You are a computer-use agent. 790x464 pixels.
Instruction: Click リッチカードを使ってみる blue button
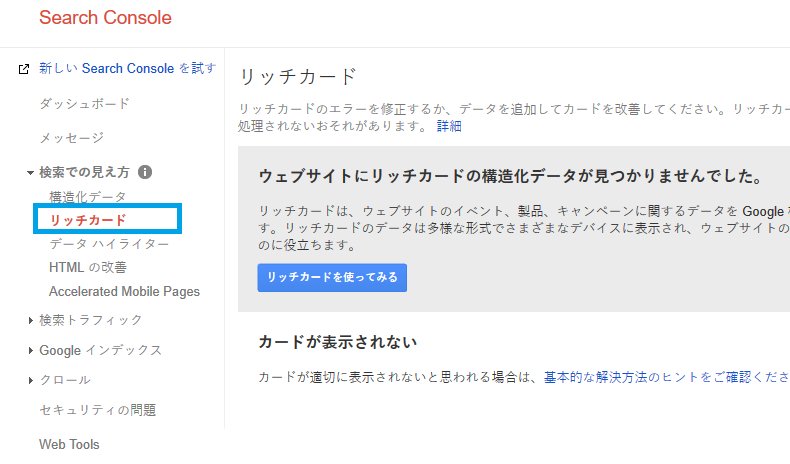tap(332, 278)
